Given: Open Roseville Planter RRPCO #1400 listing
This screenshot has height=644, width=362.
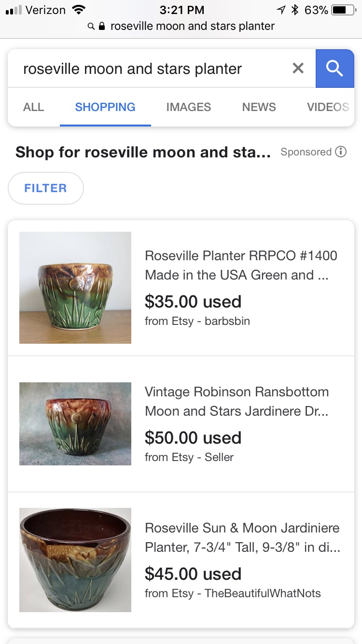Looking at the screenshot, I should click(x=241, y=265).
